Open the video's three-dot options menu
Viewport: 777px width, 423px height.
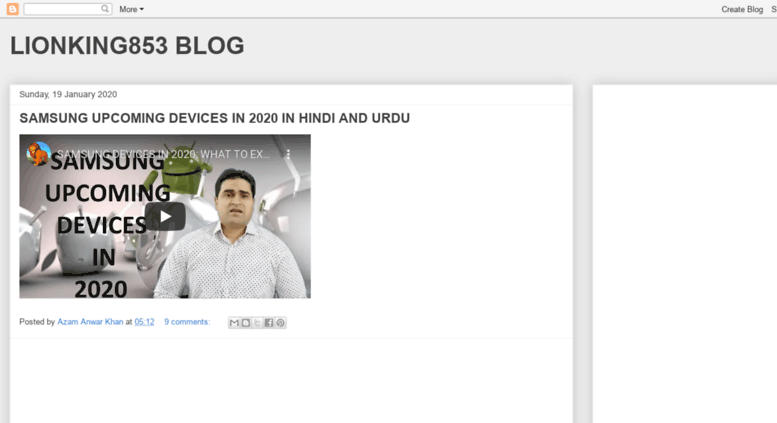[288, 154]
